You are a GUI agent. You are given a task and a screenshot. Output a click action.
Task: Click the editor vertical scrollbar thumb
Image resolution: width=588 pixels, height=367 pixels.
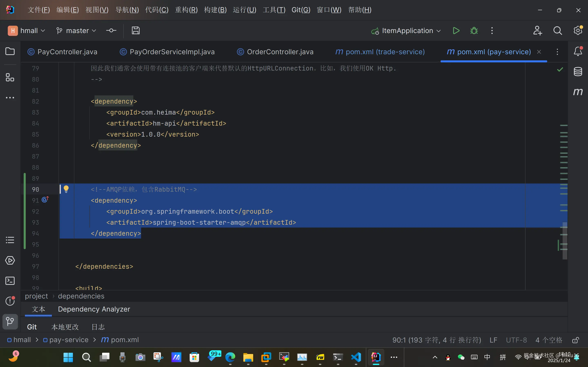coord(565,240)
